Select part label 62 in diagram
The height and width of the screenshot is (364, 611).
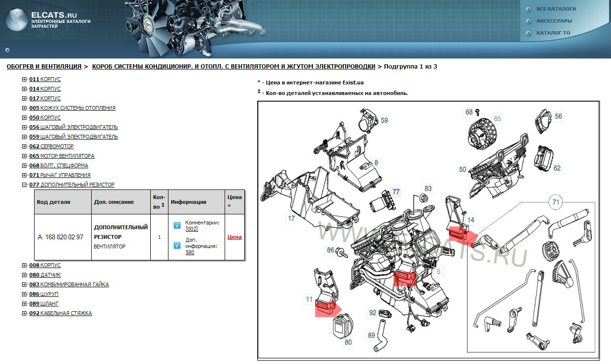pos(557,168)
